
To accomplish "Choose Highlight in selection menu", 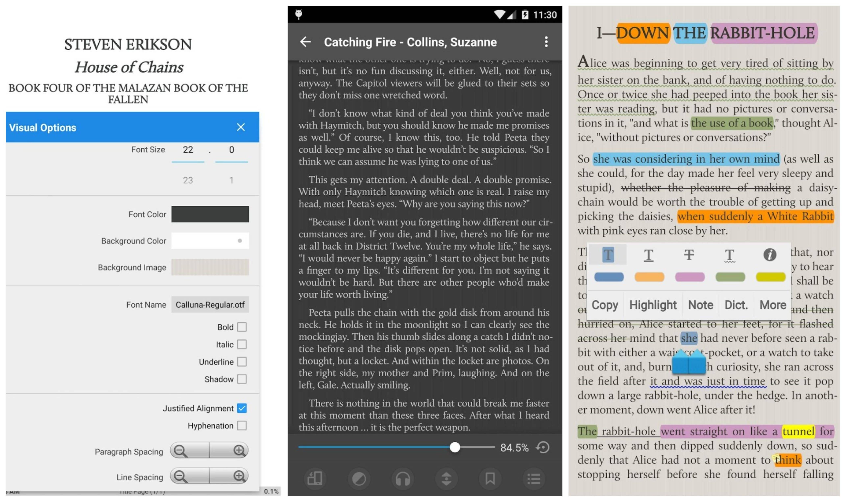I will tap(653, 305).
